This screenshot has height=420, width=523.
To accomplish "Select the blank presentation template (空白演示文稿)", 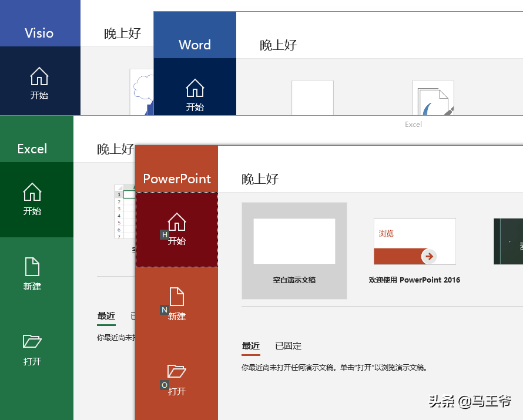I will [x=294, y=251].
